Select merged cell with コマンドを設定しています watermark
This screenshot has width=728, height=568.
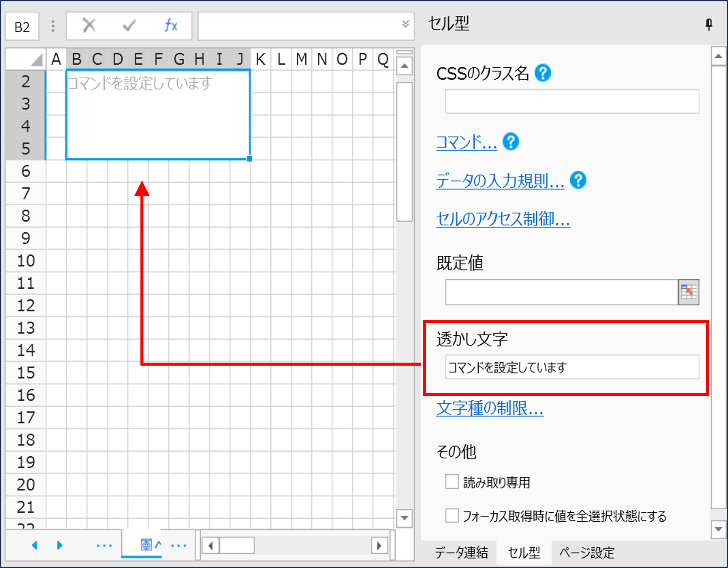coord(158,115)
